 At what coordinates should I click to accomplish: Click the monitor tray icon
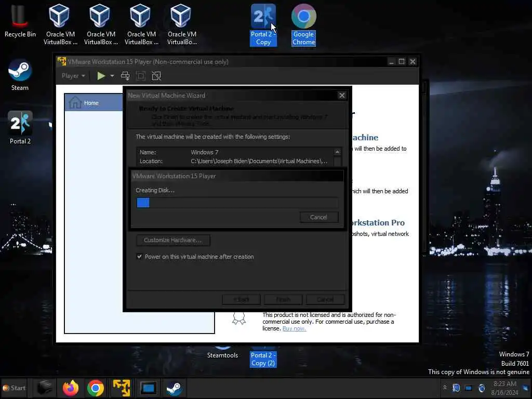pos(469,388)
